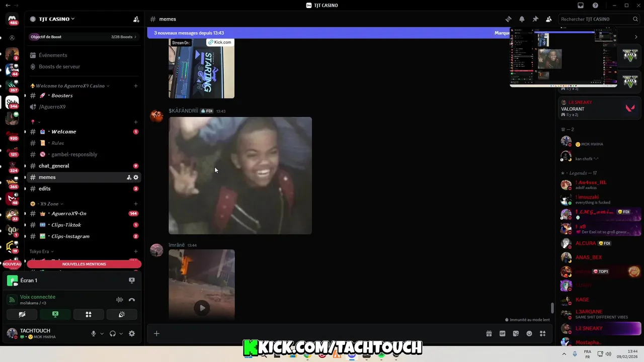
Task: Open the sticker picker icon
Action: 516,333
